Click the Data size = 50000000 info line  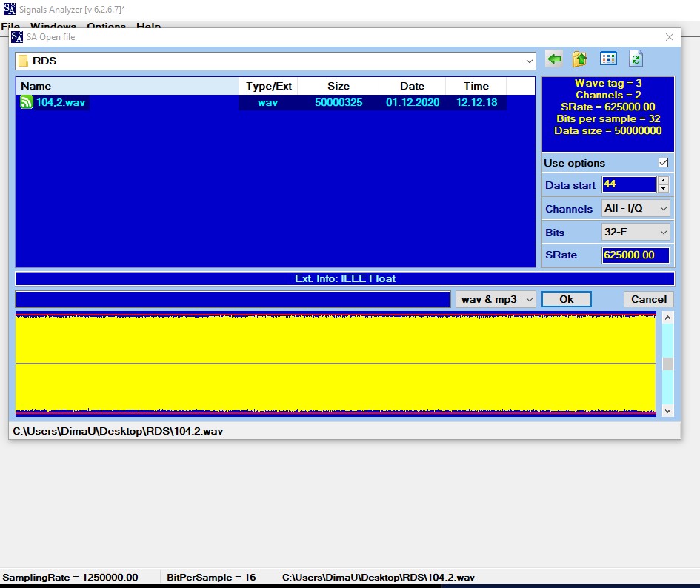(608, 131)
